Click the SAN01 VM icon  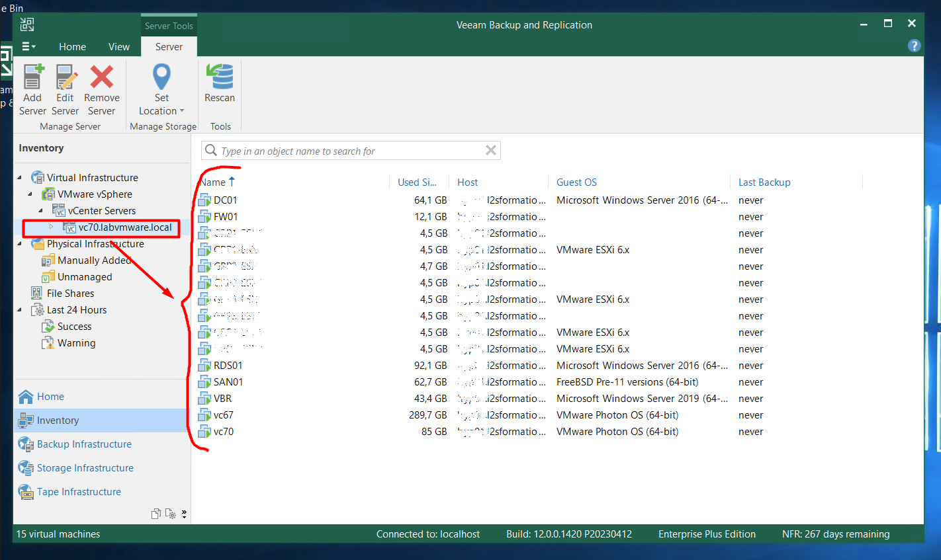click(x=204, y=382)
